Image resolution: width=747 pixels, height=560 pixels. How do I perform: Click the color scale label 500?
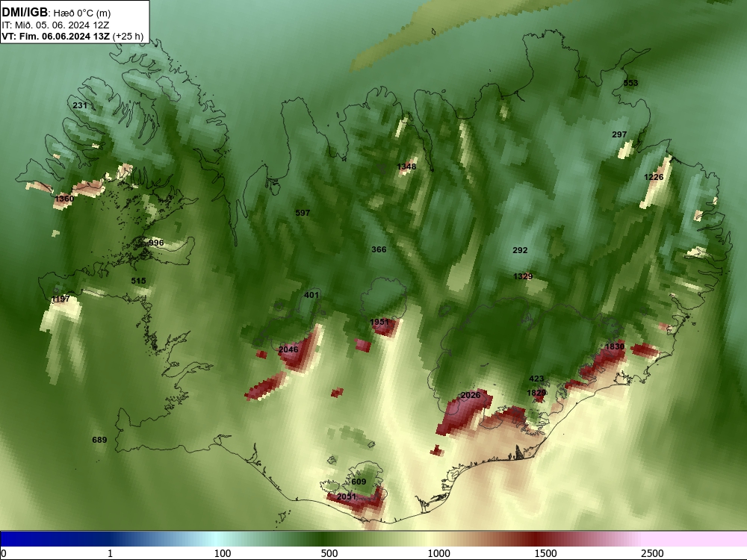[x=329, y=553]
